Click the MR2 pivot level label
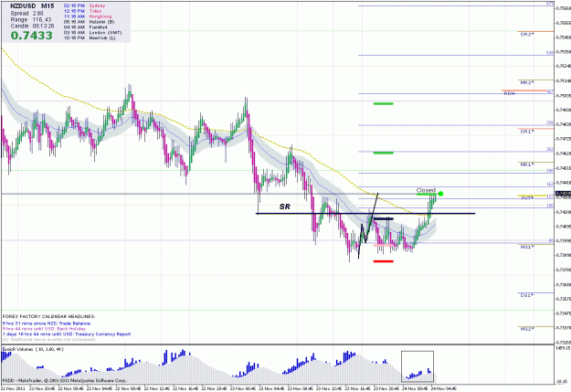The height and width of the screenshot is (392, 571). point(527,83)
